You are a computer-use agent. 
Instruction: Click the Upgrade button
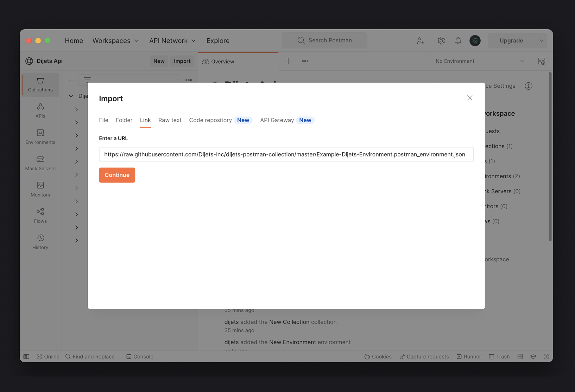(x=511, y=41)
